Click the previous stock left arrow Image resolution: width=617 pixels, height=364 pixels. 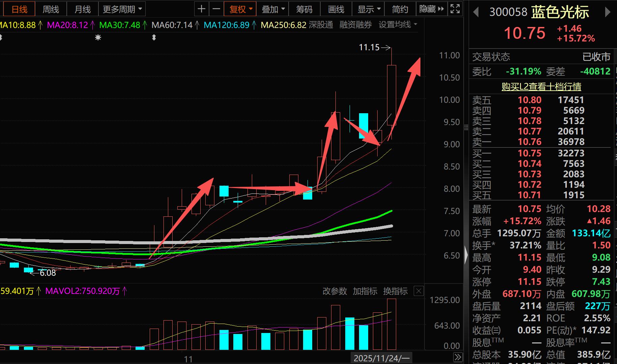point(476,12)
